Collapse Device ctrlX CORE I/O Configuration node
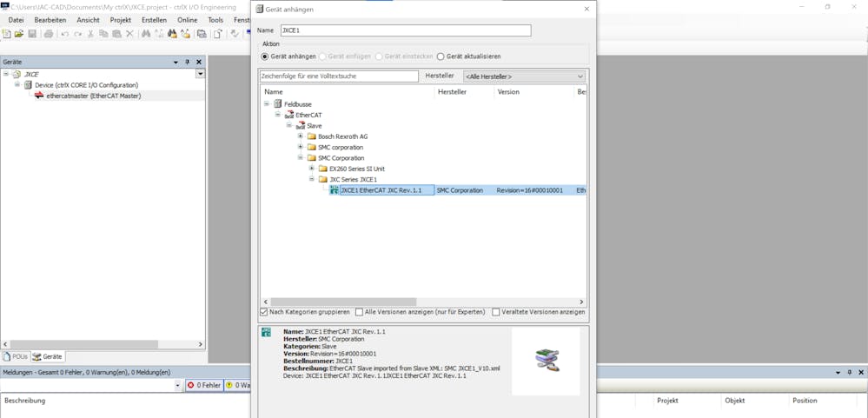This screenshot has width=868, height=418. click(x=17, y=84)
